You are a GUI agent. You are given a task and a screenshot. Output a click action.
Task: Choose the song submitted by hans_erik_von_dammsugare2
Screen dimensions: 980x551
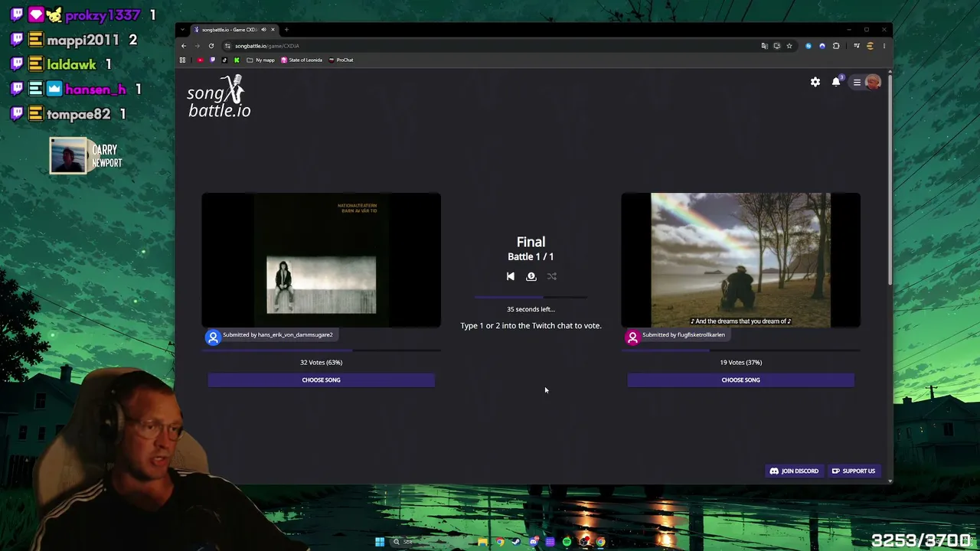(321, 380)
